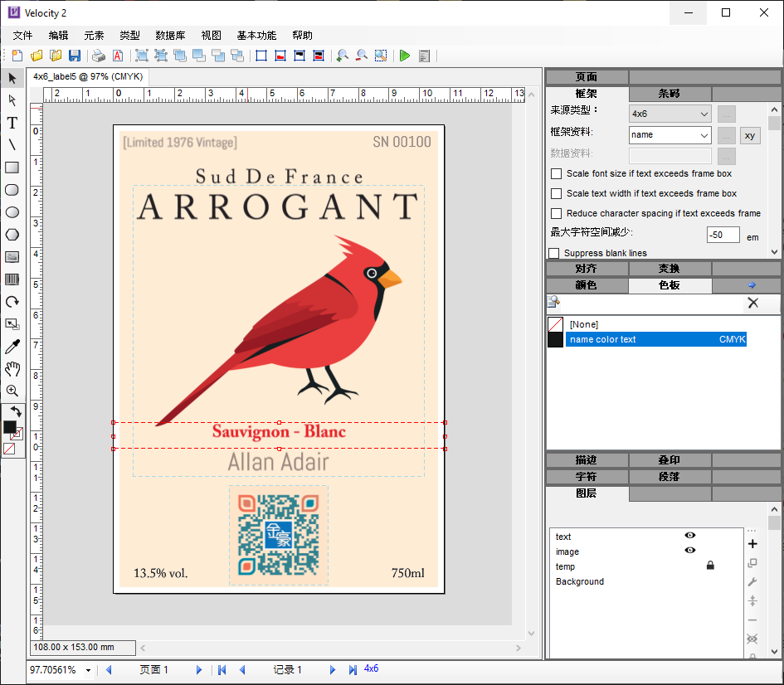The image size is (784, 685).
Task: Click the max character spacing input field
Action: pyautogui.click(x=723, y=235)
